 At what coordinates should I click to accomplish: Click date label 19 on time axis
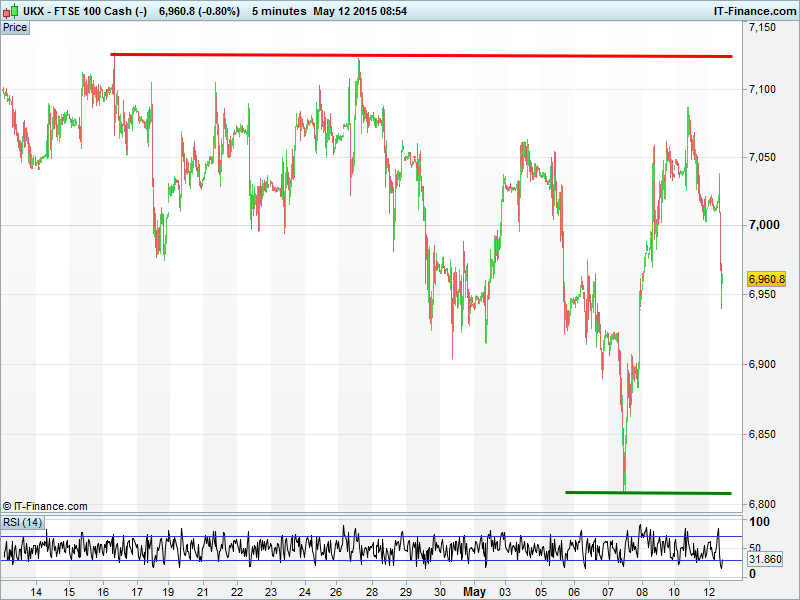[x=168, y=592]
